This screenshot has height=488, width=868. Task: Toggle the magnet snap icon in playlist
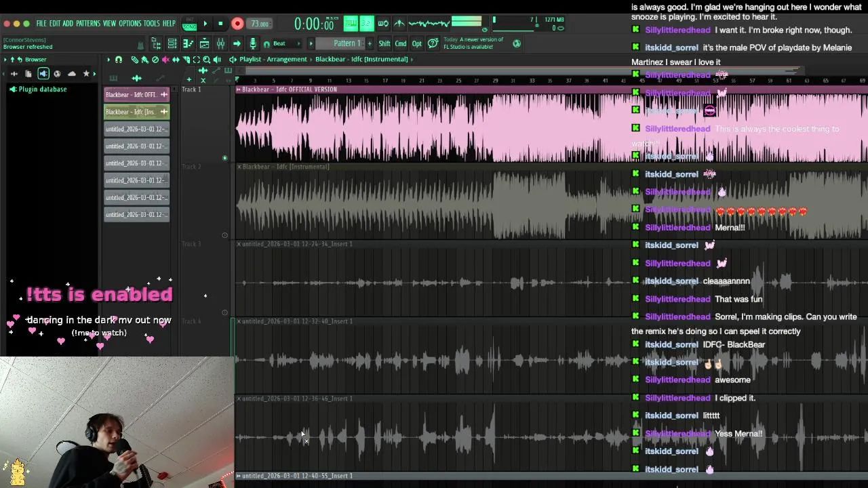[x=119, y=60]
